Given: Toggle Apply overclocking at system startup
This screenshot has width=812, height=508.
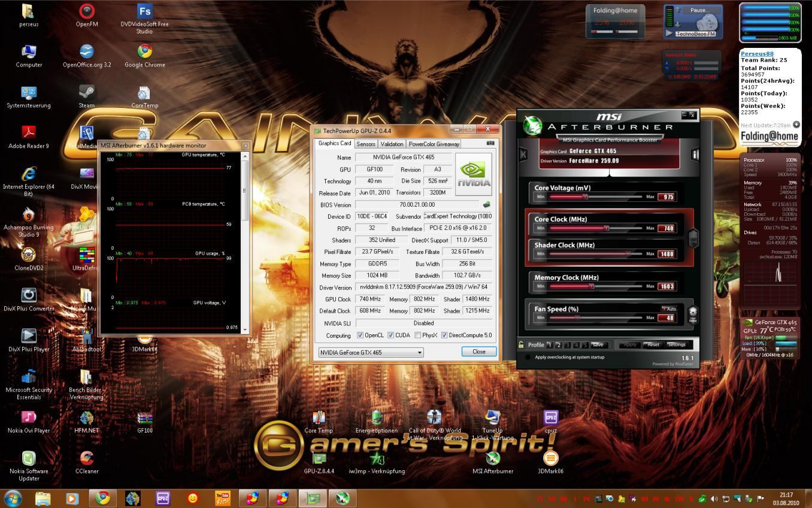Looking at the screenshot, I should pyautogui.click(x=528, y=358).
